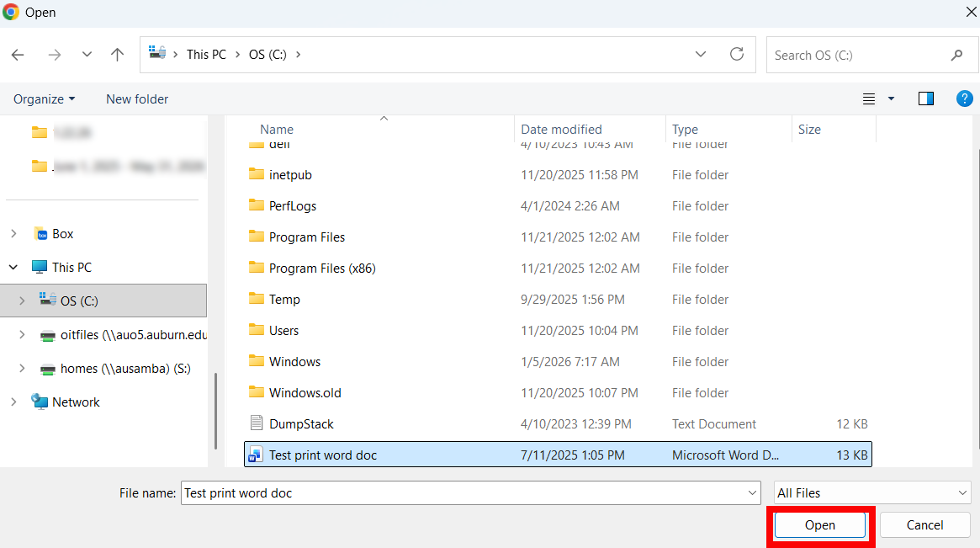Select the Program Files folder icon
Image resolution: width=980 pixels, height=548 pixels.
[257, 237]
